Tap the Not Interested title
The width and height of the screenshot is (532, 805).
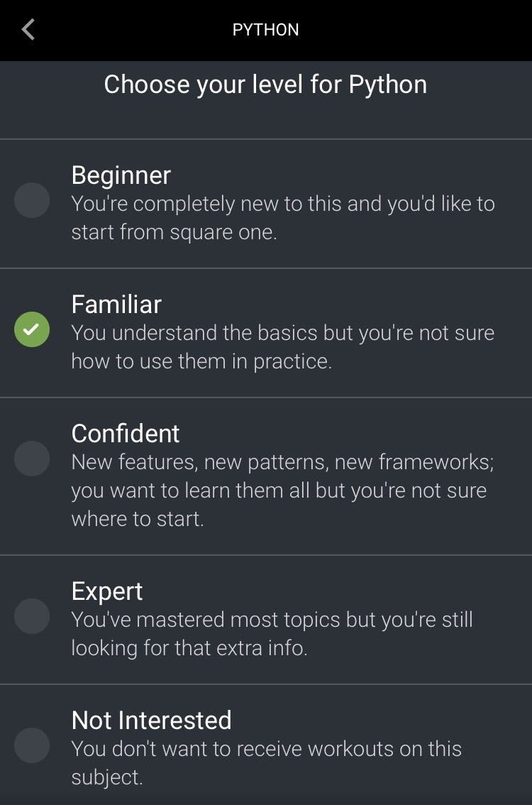pos(151,720)
